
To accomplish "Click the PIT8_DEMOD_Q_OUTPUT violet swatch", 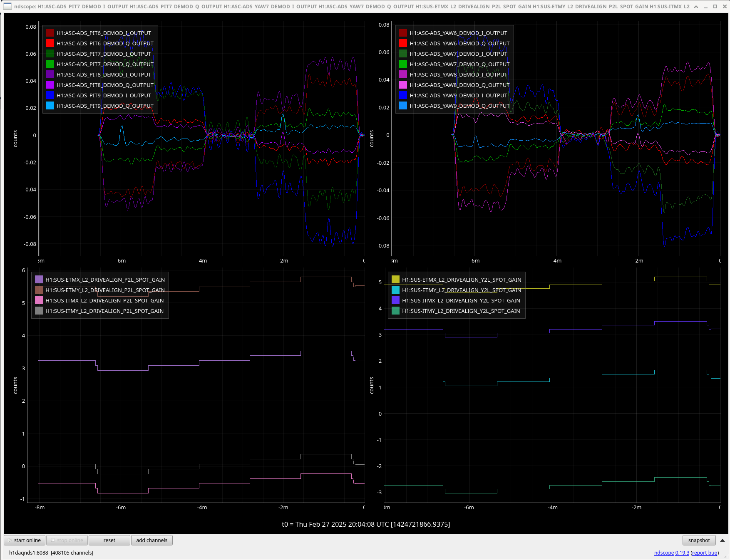I will pyautogui.click(x=50, y=85).
